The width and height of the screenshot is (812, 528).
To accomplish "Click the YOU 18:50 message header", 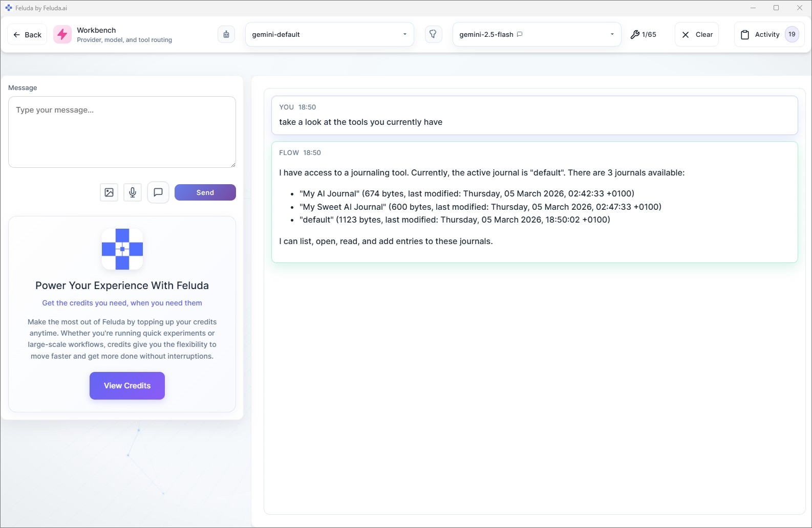I will [297, 107].
